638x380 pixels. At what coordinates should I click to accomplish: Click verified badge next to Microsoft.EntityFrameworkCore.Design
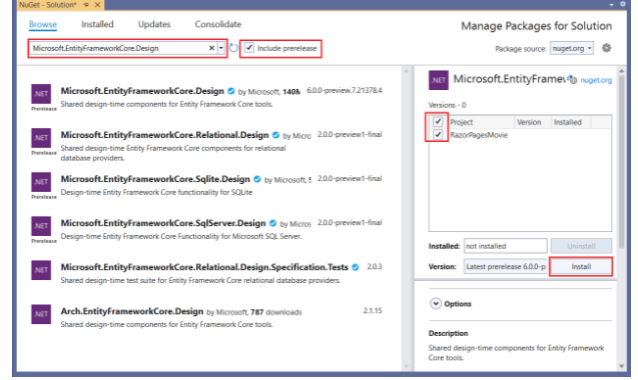(x=231, y=91)
